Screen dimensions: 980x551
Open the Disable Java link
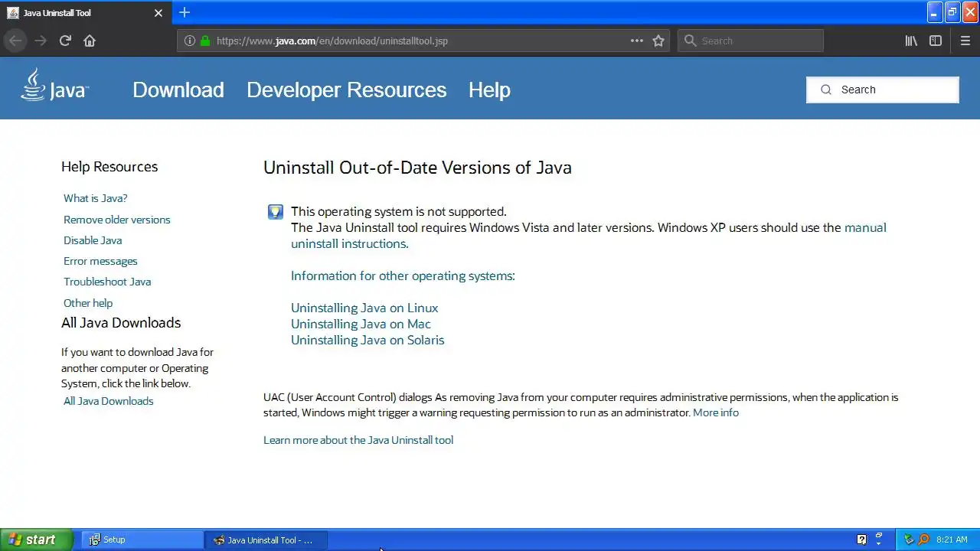coord(93,240)
